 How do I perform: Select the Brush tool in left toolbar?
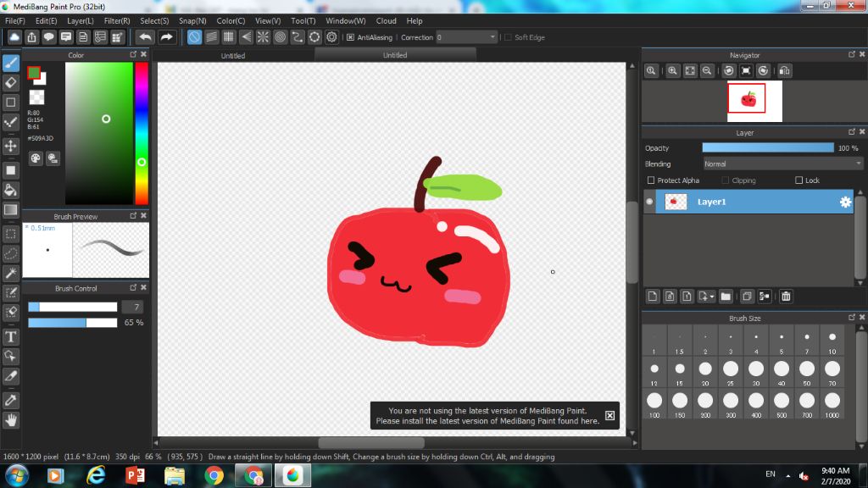(x=10, y=63)
